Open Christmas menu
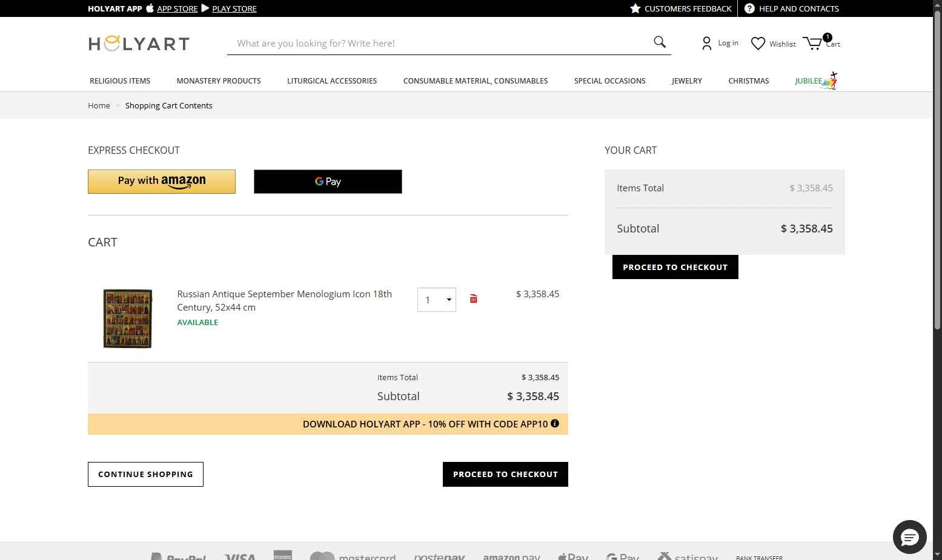 click(748, 81)
